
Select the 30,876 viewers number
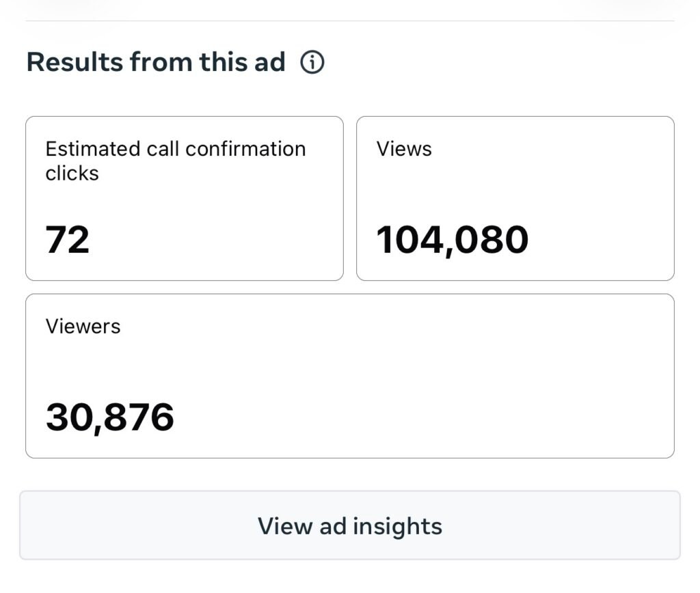[110, 417]
